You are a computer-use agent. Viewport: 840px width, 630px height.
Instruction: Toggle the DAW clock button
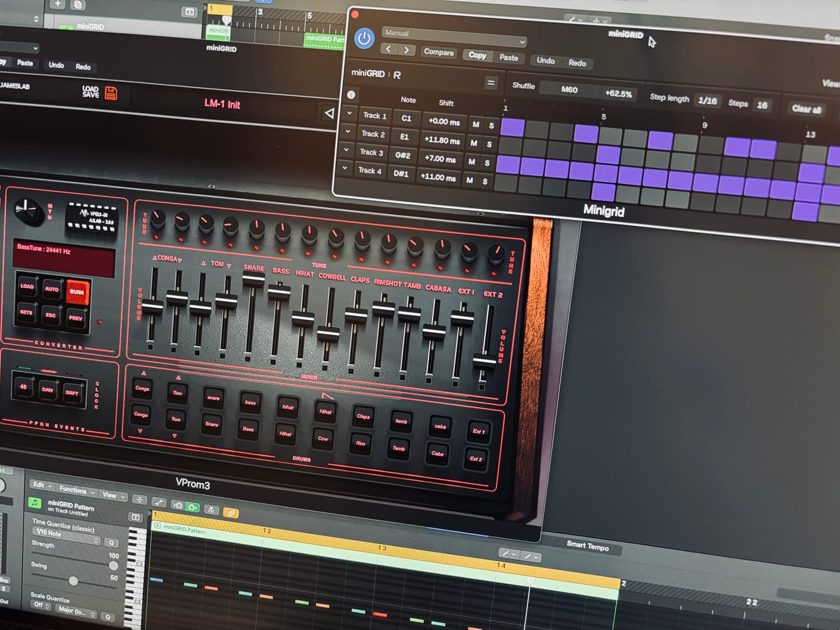point(47,389)
